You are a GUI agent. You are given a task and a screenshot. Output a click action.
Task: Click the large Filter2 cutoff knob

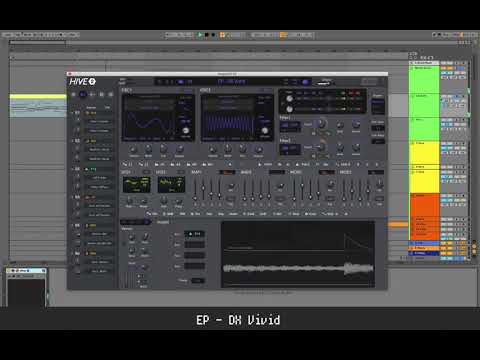click(x=321, y=147)
